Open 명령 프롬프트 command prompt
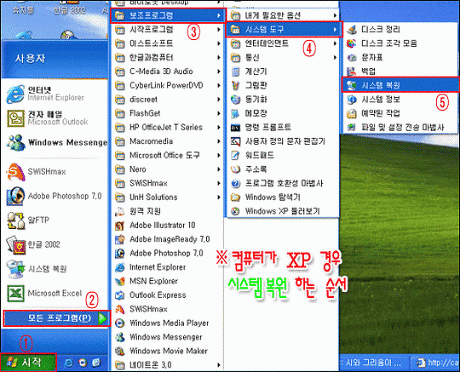This screenshot has width=460, height=372. tap(283, 127)
